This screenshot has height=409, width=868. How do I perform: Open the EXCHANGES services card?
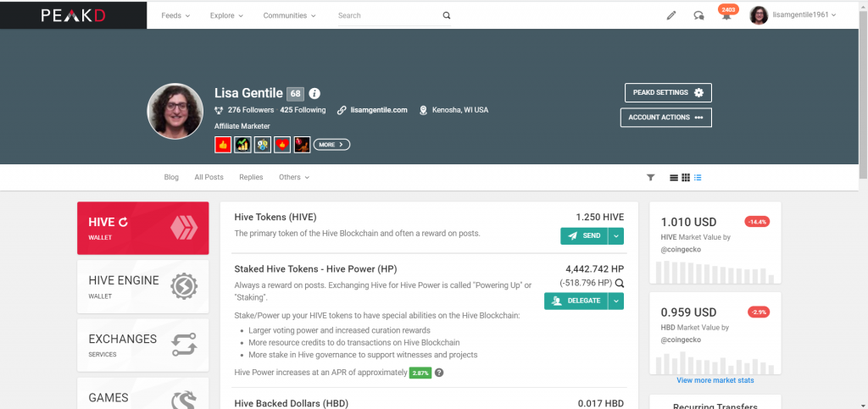142,345
